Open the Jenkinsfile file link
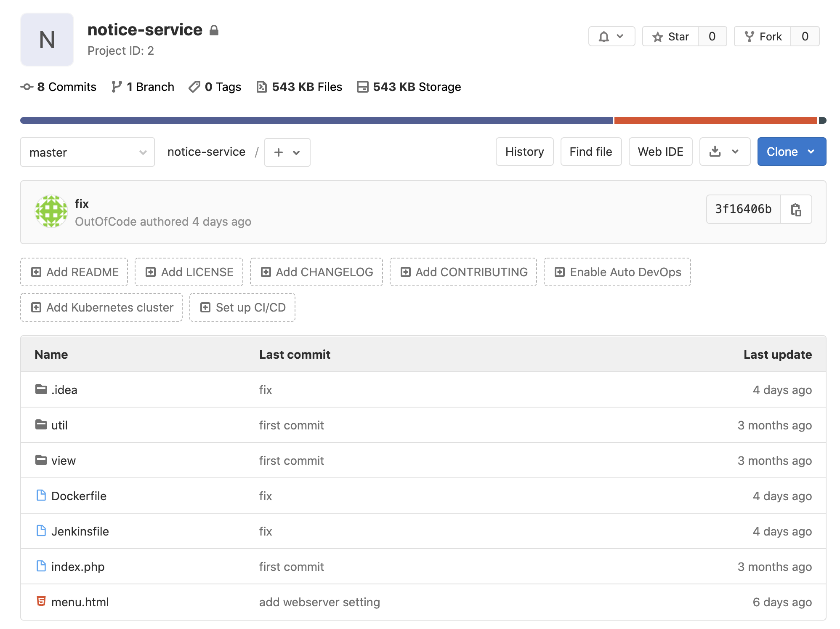This screenshot has width=840, height=629. tap(80, 531)
